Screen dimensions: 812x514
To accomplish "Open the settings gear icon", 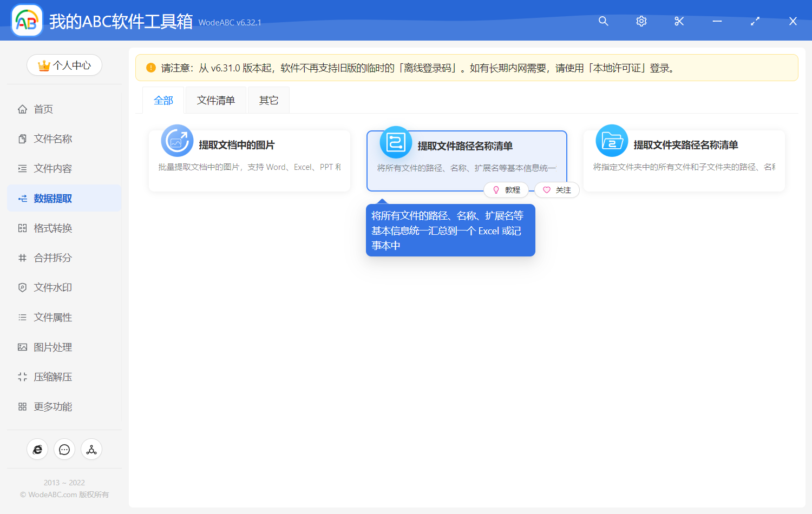I will 641,21.
